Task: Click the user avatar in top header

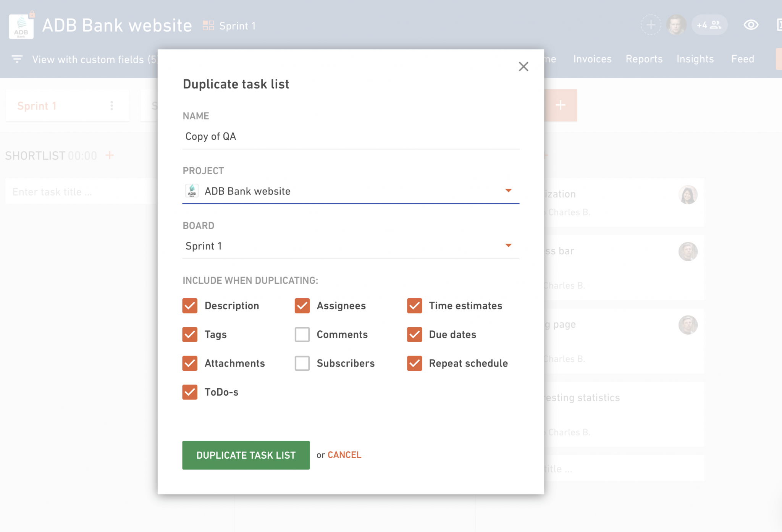Action: [x=676, y=25]
